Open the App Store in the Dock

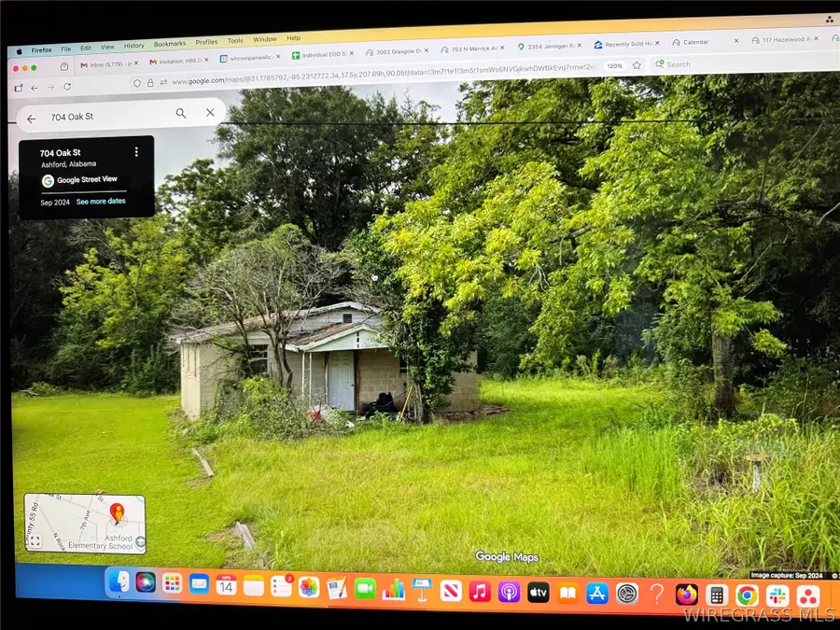coord(596,594)
